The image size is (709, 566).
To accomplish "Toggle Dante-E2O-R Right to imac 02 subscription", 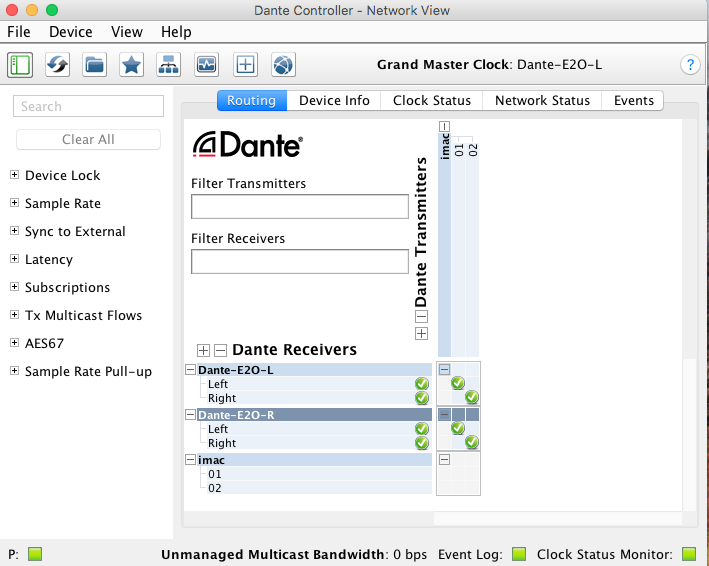I will (472, 442).
